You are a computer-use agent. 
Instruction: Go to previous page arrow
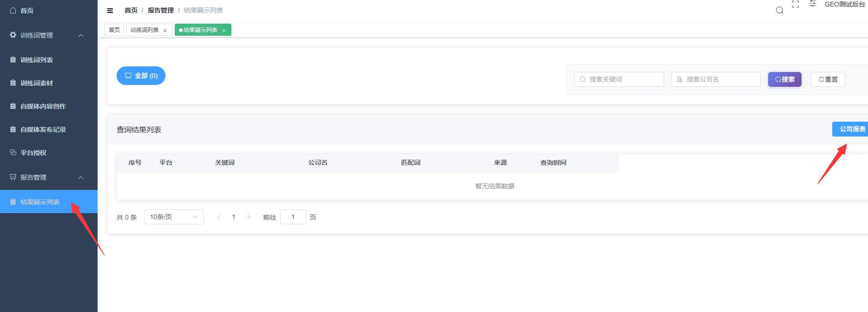(218, 217)
